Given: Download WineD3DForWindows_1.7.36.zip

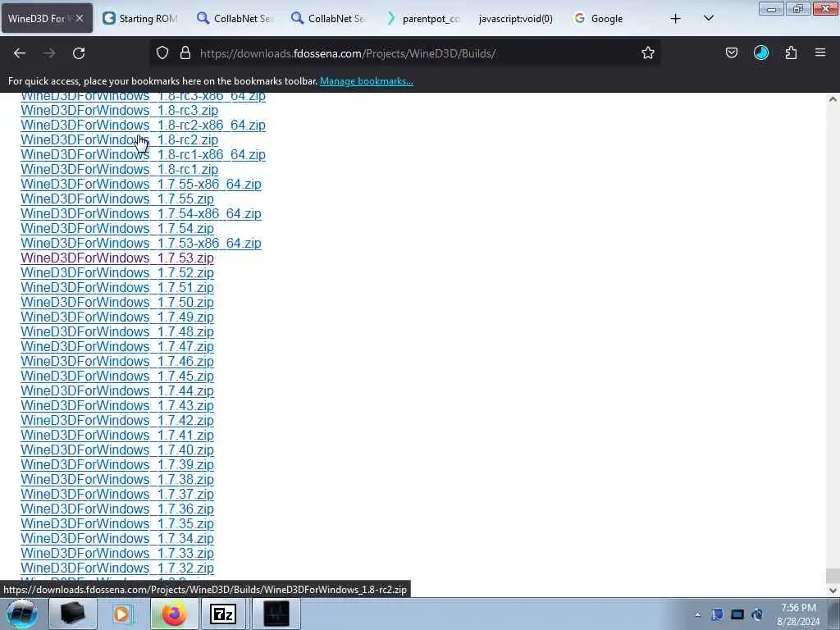Looking at the screenshot, I should tap(117, 509).
